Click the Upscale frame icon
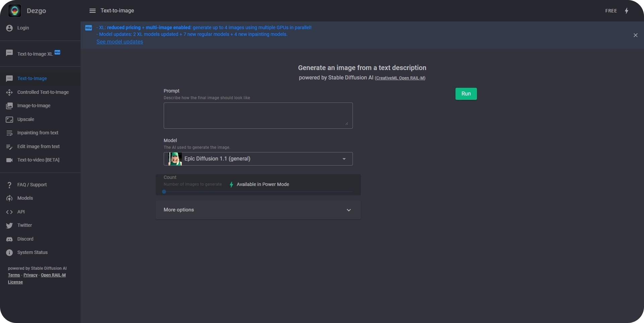 (9, 120)
